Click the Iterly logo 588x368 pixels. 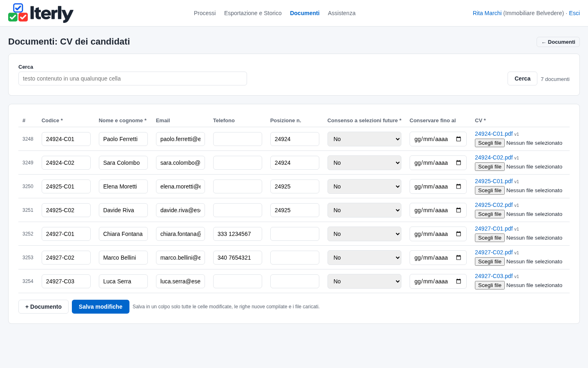pyautogui.click(x=41, y=13)
